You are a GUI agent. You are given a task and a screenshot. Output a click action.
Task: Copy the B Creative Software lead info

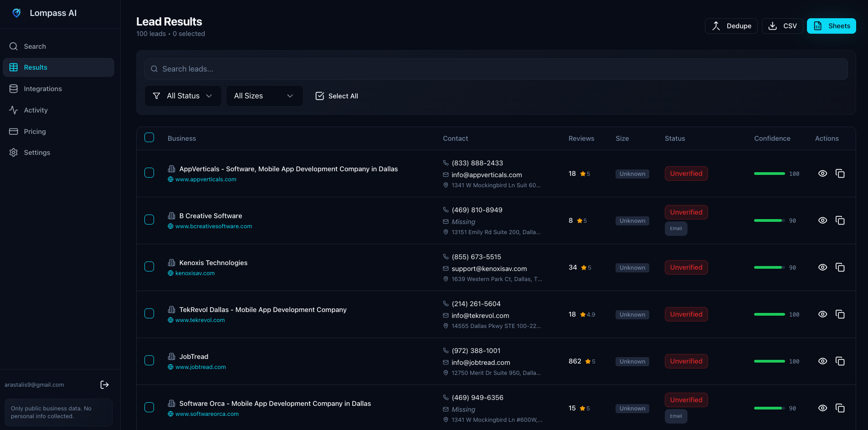tap(840, 220)
